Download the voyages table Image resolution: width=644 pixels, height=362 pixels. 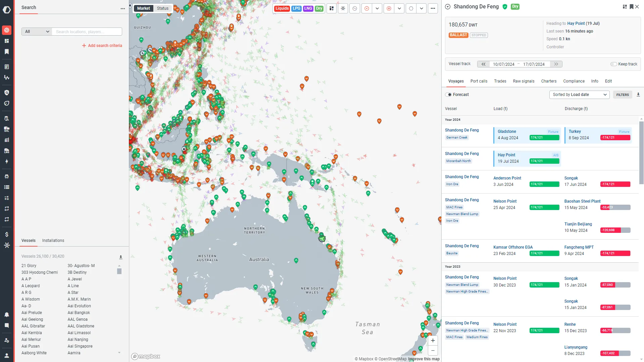pos(638,95)
